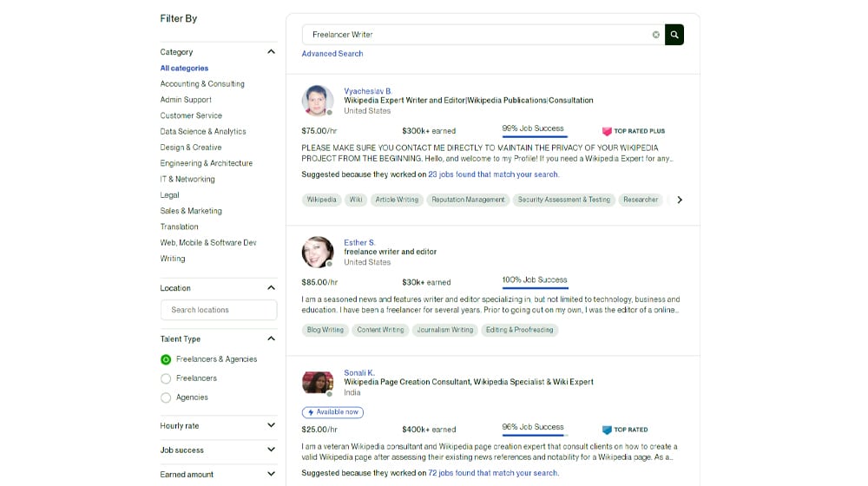Select Freelancers & Agencies radio option

click(166, 360)
